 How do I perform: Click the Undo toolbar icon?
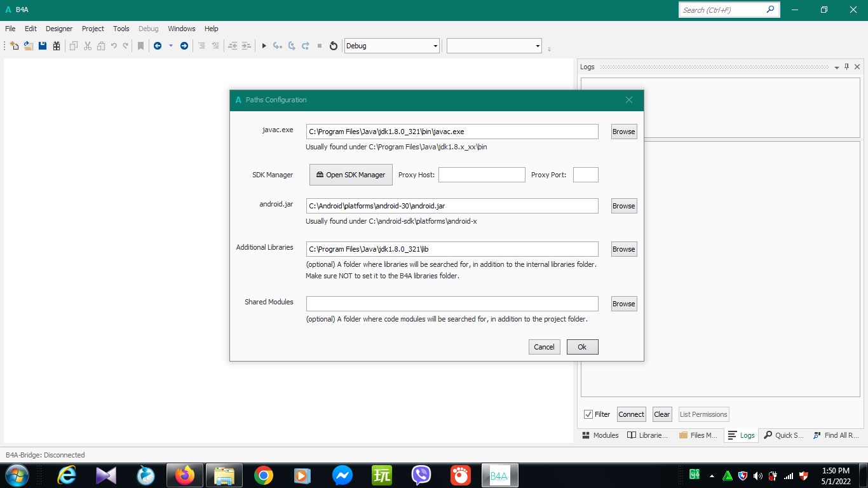coord(114,46)
